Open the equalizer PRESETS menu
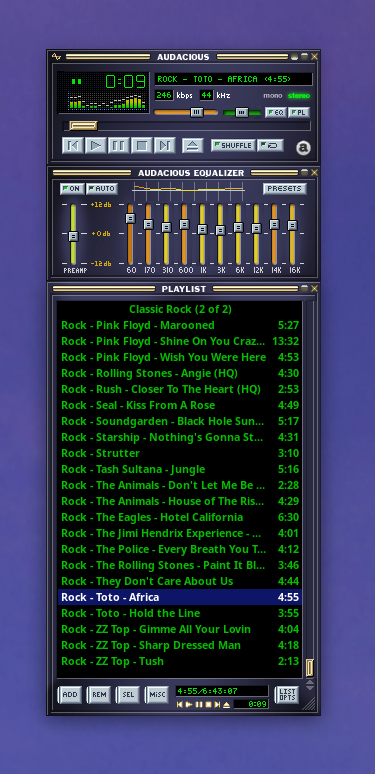Screen dimensions: 375x774 tap(285, 189)
